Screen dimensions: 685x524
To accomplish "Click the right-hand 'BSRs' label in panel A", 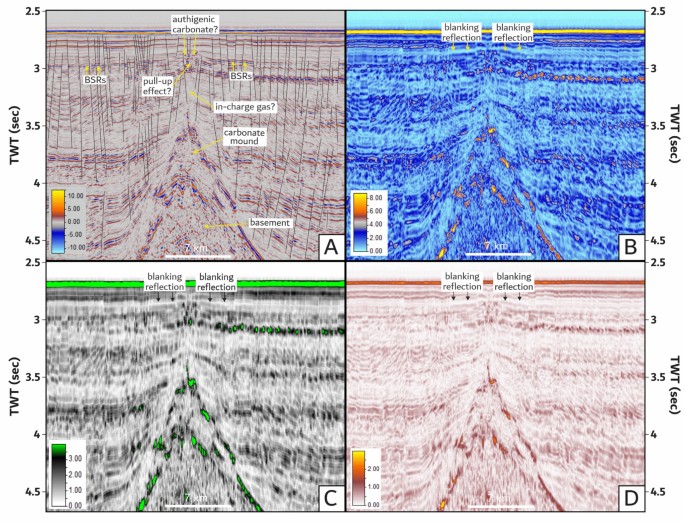I will [x=242, y=76].
